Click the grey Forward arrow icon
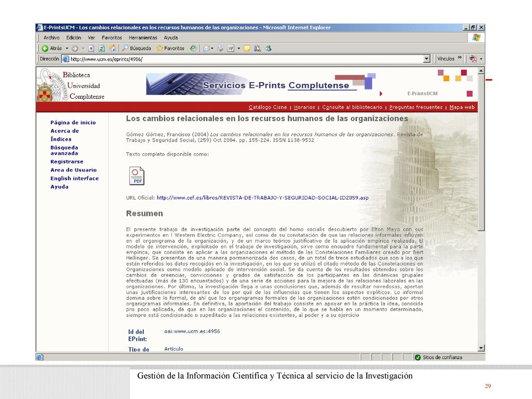Screen dimensions: 532x399 click(75, 48)
